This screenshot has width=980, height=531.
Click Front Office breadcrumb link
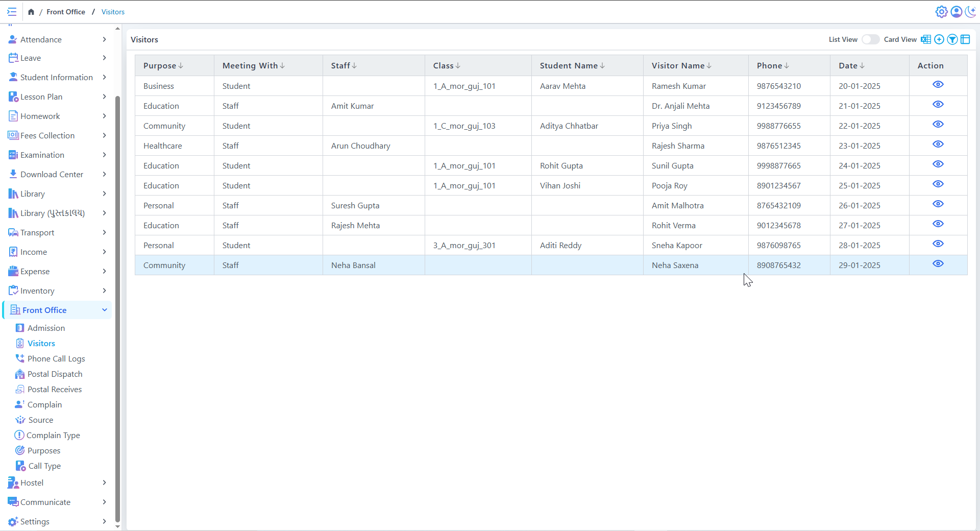pyautogui.click(x=66, y=12)
